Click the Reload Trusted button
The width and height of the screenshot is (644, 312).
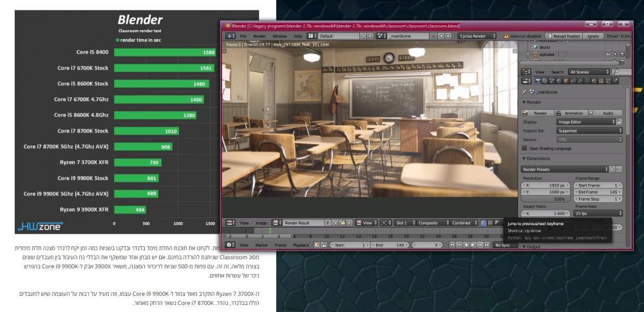(564, 36)
